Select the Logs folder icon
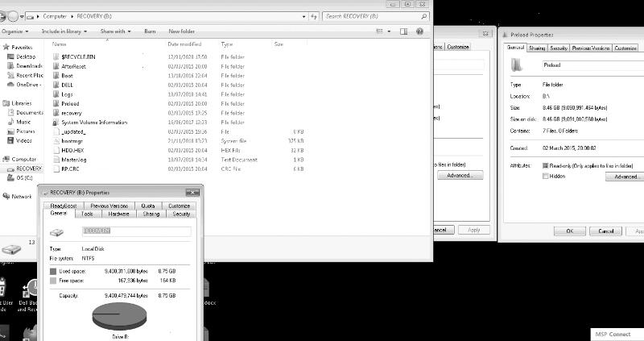Viewport: 644px width, 341px height. 56,94
